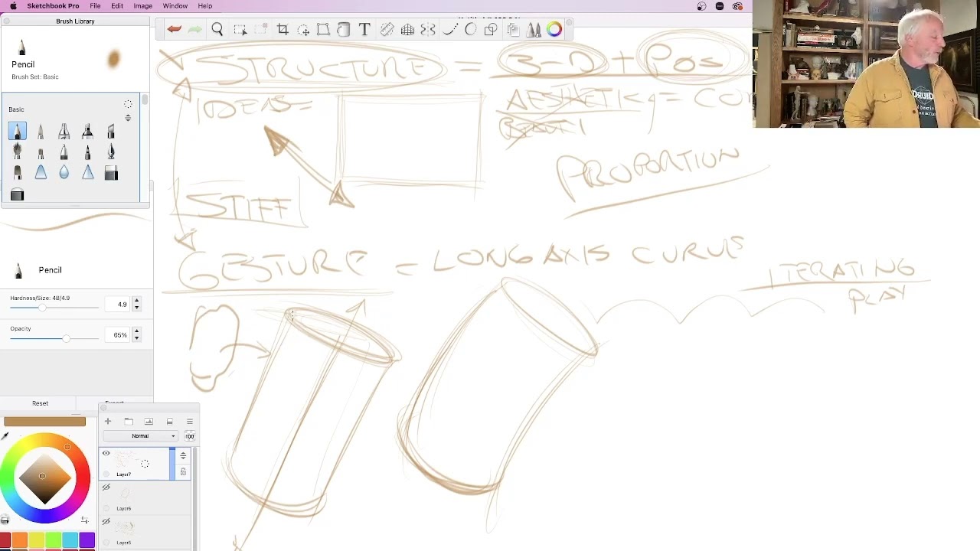The width and height of the screenshot is (980, 551).
Task: Select the Soft Eraser brush in bottom row
Action: pos(17,195)
